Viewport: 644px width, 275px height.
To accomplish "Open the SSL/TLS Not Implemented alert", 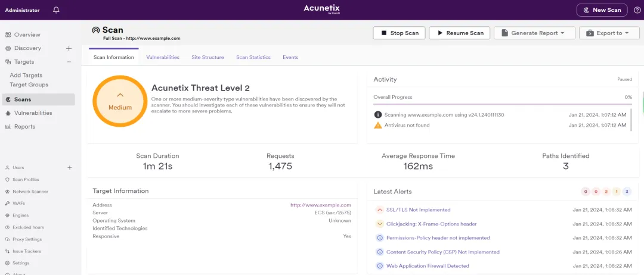I will coord(419,210).
